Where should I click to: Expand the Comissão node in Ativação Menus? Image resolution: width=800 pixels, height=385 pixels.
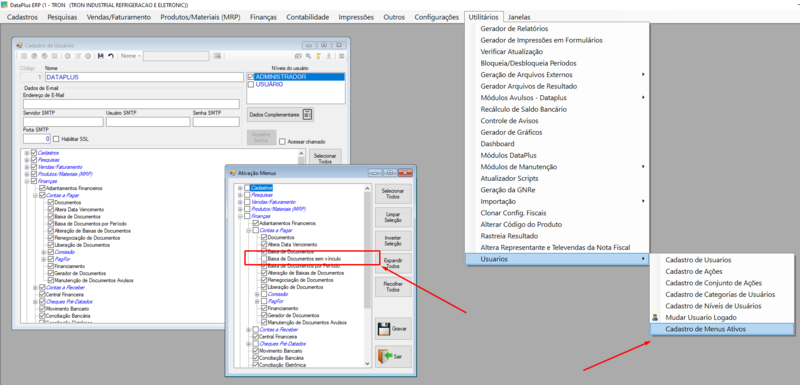pyautogui.click(x=257, y=294)
